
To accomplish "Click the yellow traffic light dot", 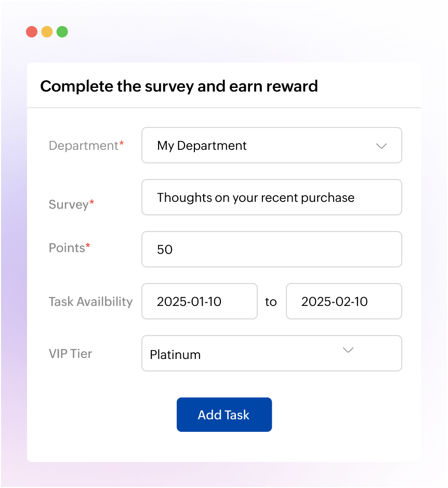I will tap(47, 32).
